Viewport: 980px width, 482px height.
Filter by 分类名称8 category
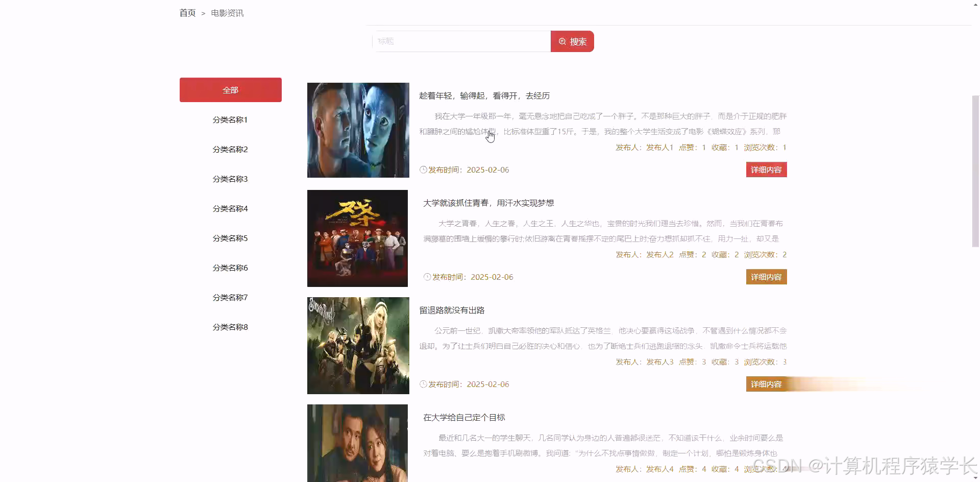click(230, 327)
